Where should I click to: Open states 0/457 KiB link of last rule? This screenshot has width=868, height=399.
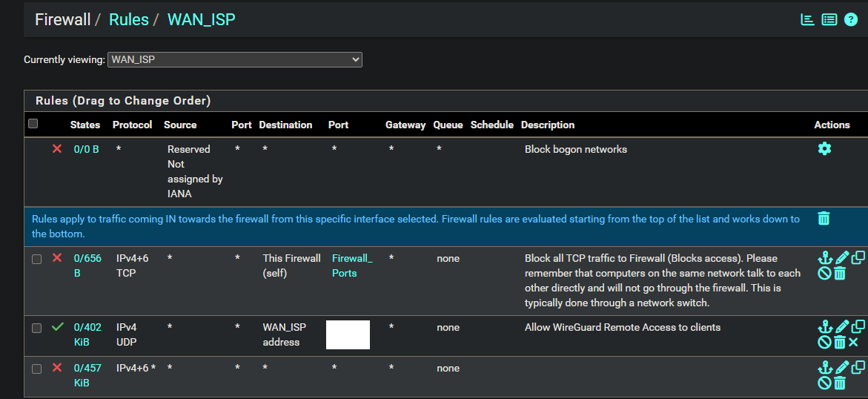pyautogui.click(x=87, y=375)
